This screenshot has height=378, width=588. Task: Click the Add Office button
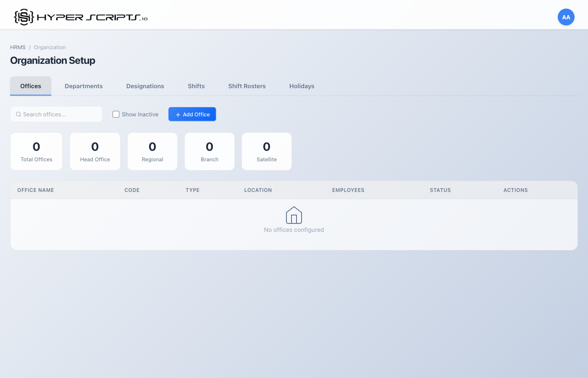[192, 114]
